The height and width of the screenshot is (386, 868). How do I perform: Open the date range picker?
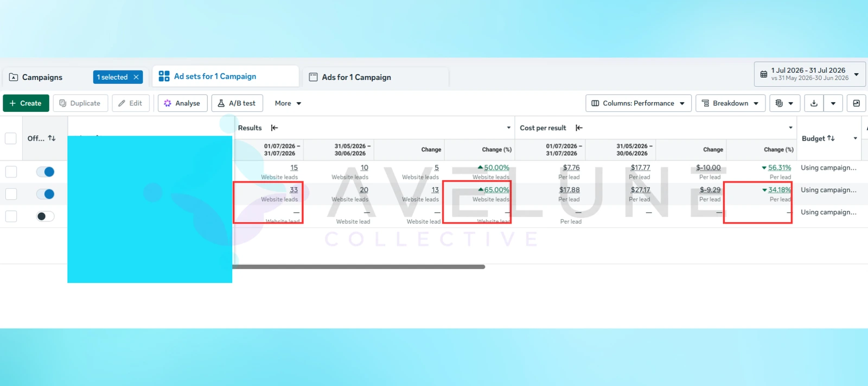tap(809, 74)
